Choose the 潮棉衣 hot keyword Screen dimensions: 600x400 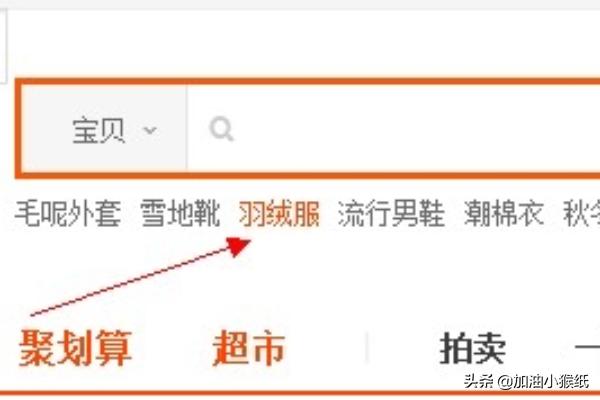click(x=504, y=214)
